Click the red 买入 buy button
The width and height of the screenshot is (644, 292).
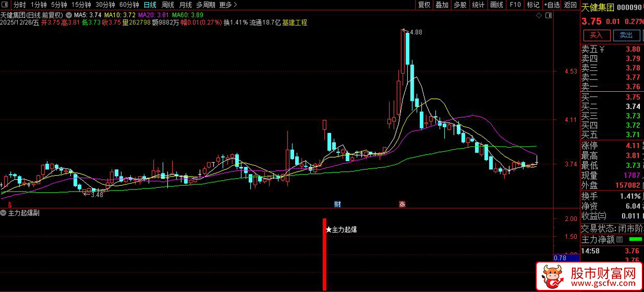pyautogui.click(x=596, y=35)
